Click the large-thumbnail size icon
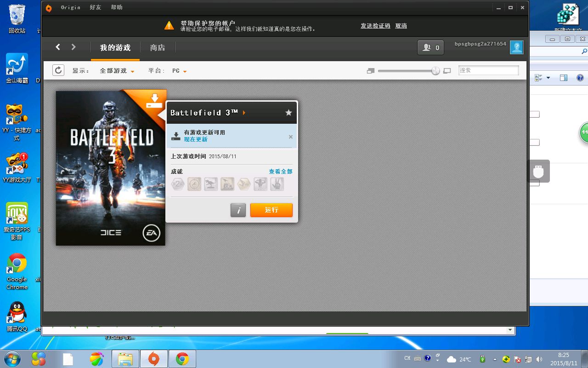The image size is (588, 368). tap(447, 71)
